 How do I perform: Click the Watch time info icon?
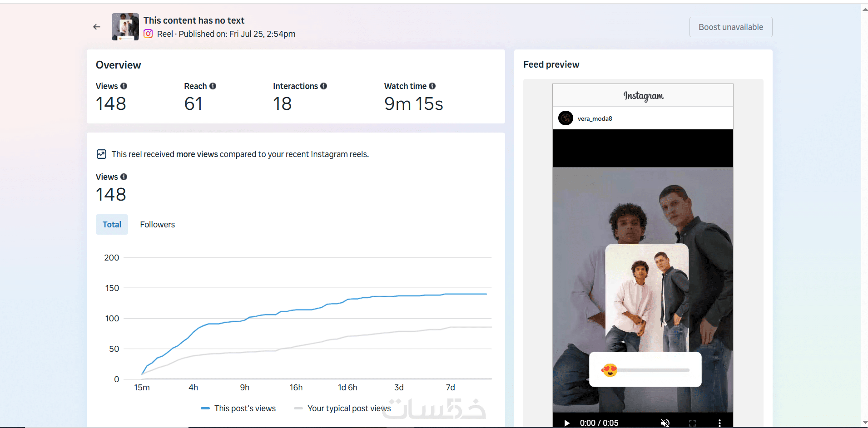point(432,86)
